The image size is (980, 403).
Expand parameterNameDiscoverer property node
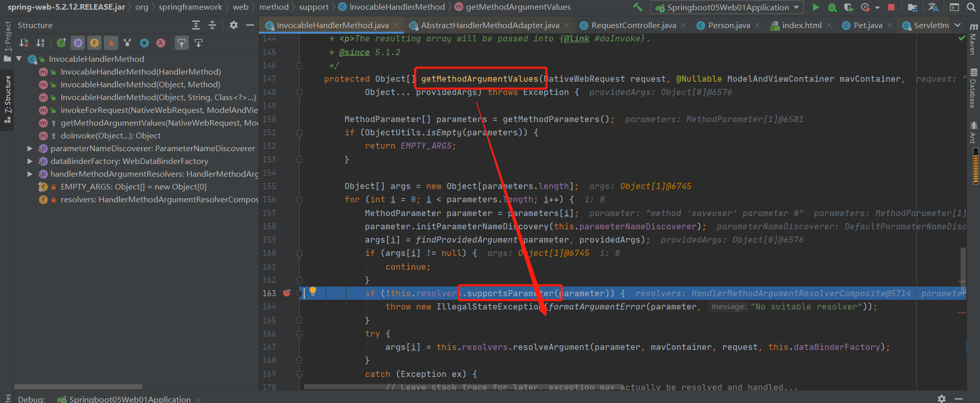click(x=30, y=149)
